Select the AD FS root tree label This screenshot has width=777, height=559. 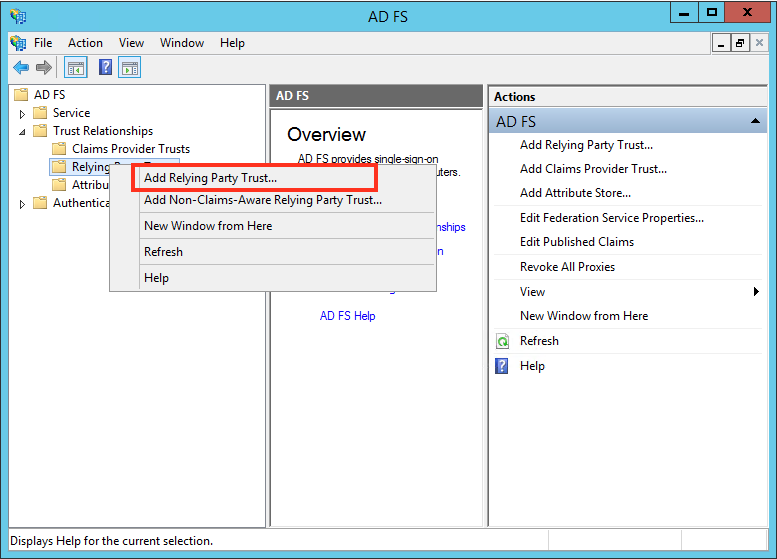pyautogui.click(x=49, y=95)
